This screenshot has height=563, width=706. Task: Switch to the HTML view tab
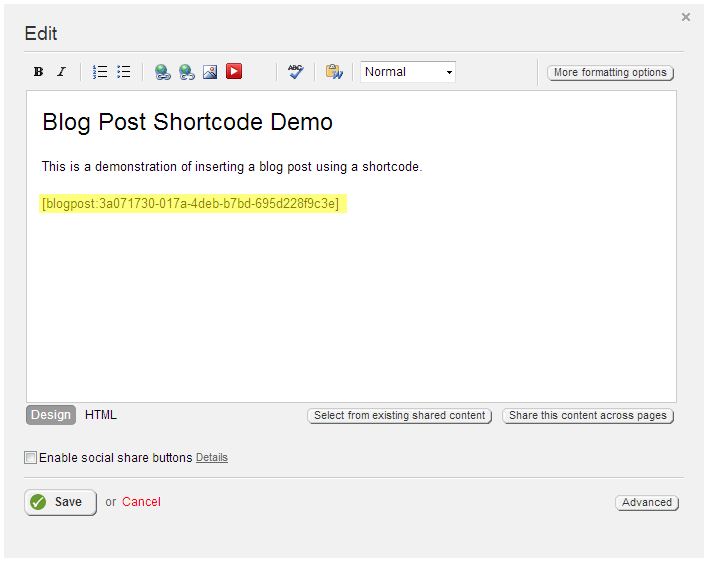pyautogui.click(x=101, y=415)
